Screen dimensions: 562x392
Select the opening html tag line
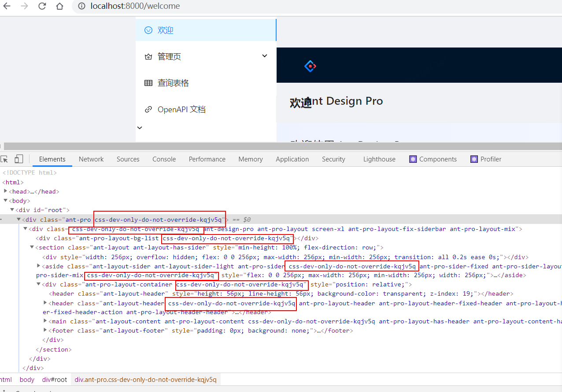[13, 182]
